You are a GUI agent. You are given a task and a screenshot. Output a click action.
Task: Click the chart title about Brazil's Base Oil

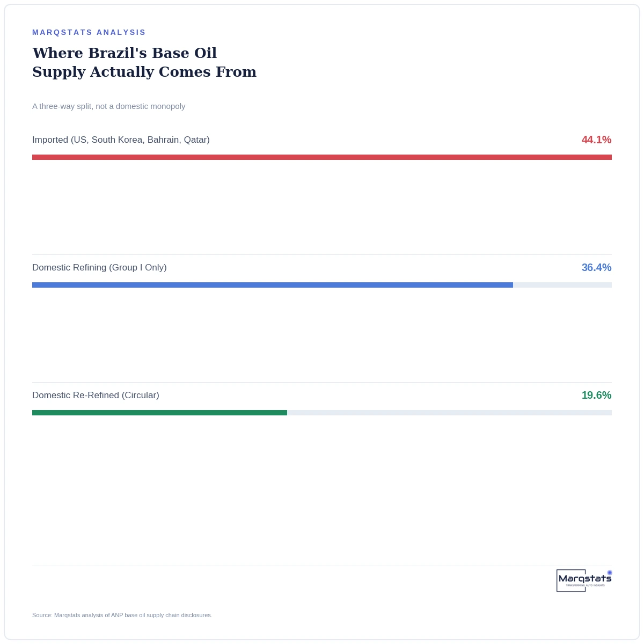coord(144,62)
